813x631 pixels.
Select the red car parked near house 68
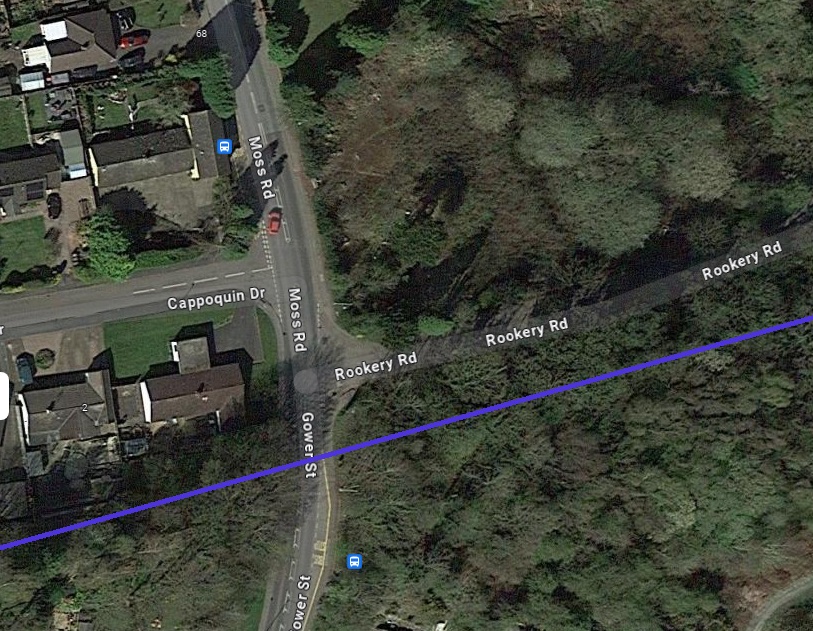click(134, 40)
